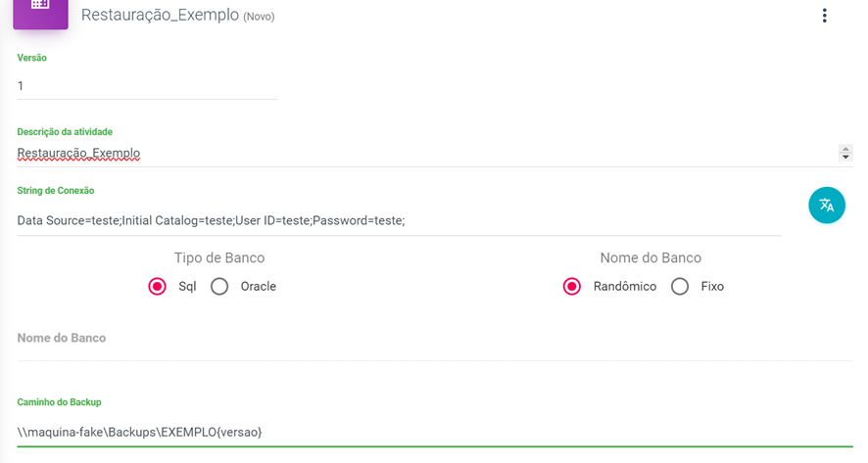Edit the String de Conexão value
The height and width of the screenshot is (463, 868).
click(392, 220)
